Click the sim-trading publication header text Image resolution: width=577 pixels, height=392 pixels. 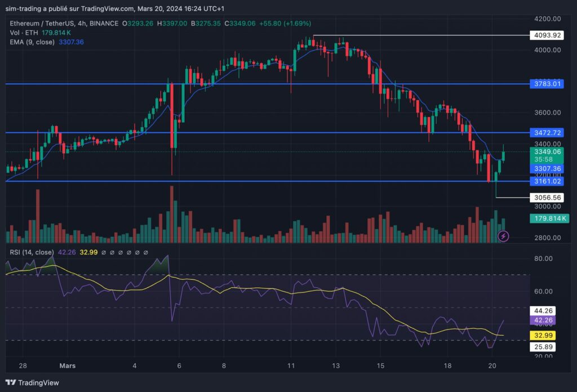114,8
